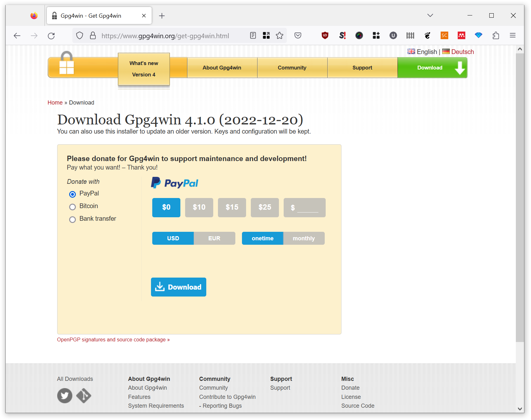Click the green Download navigation item

pos(432,68)
